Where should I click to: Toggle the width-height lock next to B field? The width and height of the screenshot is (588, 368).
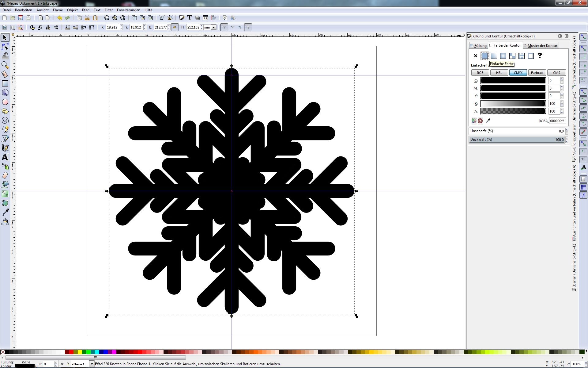click(175, 27)
